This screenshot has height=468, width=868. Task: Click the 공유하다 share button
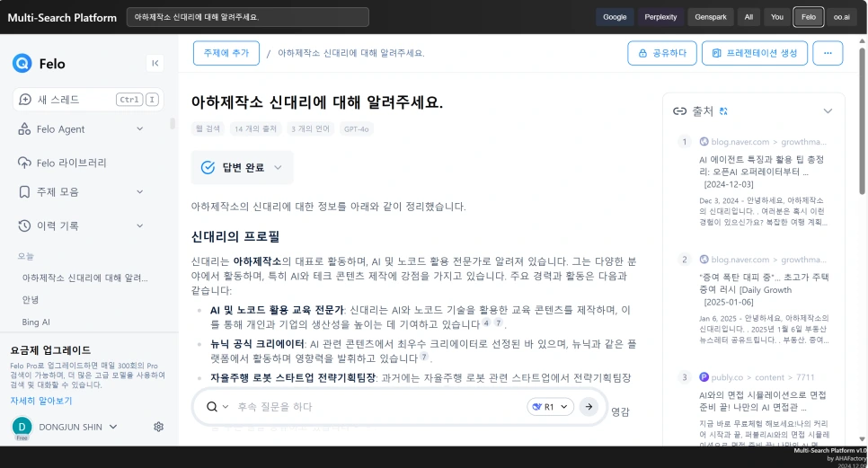pyautogui.click(x=662, y=53)
